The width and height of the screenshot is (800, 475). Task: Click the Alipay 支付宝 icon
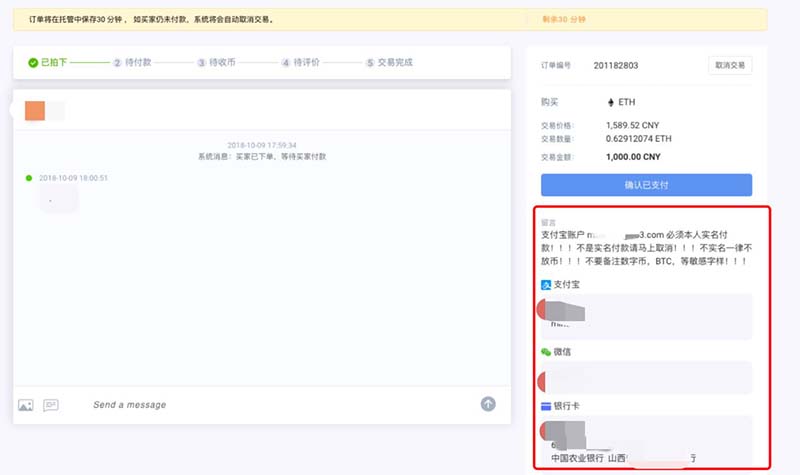546,285
